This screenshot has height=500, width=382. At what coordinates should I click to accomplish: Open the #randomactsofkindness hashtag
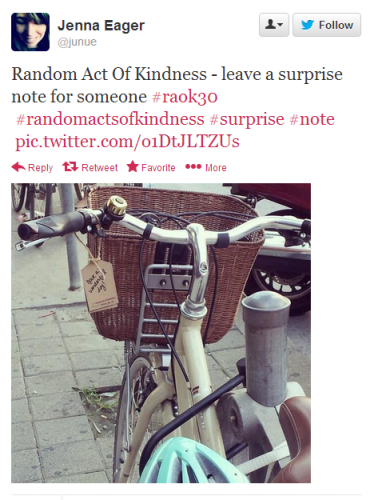pos(110,119)
